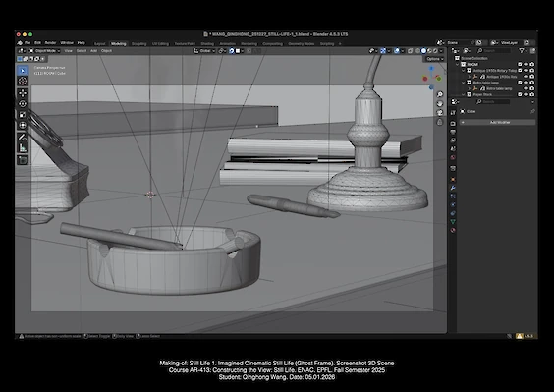
Task: Open the Object Mode dropdown
Action: [44, 50]
